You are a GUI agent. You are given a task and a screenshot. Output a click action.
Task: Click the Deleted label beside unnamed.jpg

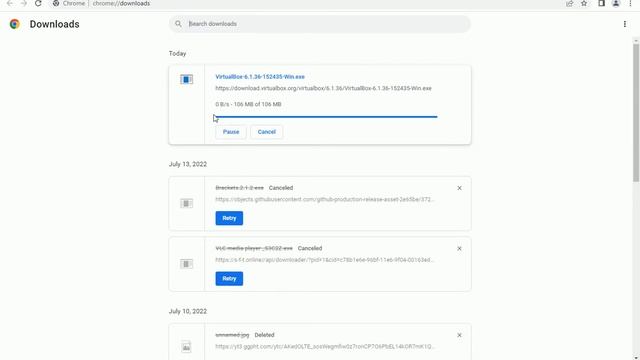[x=264, y=335]
